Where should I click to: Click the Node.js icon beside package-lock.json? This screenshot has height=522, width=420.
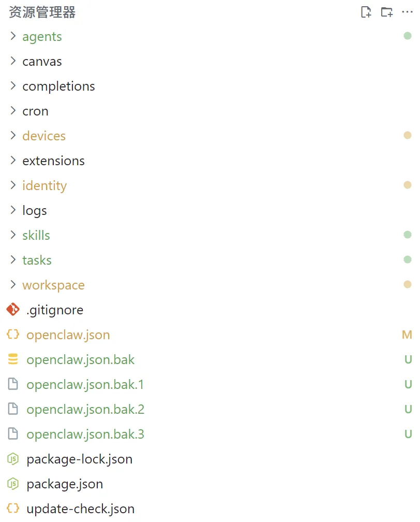click(13, 459)
